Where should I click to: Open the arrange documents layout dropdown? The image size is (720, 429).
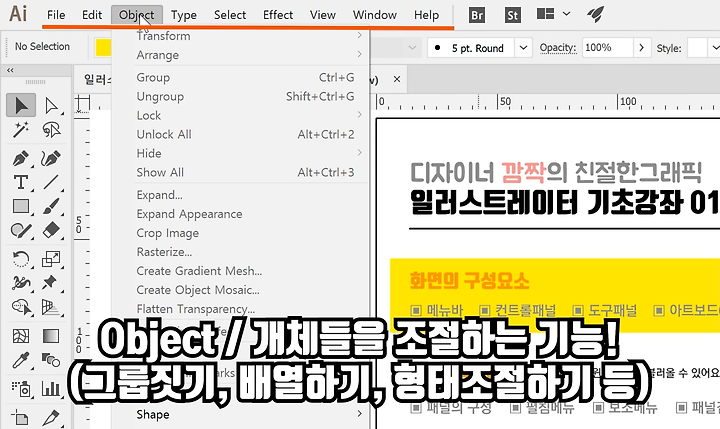tap(553, 14)
